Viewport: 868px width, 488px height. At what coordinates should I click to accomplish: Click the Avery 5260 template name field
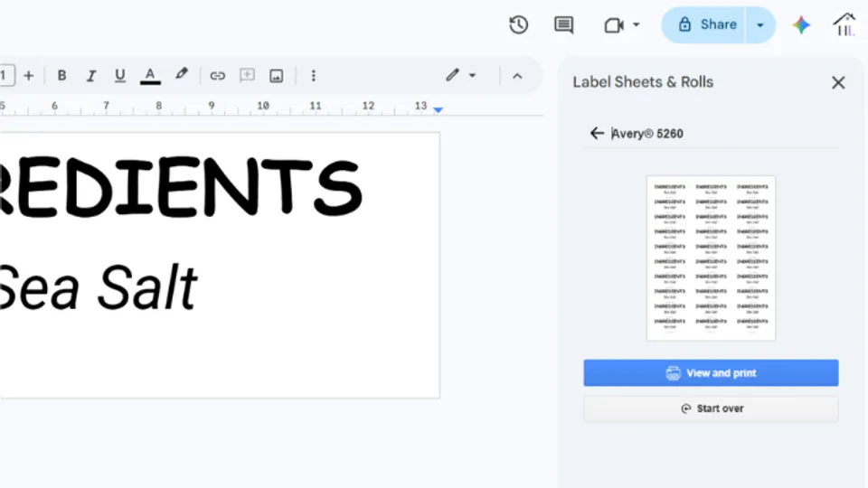click(647, 134)
